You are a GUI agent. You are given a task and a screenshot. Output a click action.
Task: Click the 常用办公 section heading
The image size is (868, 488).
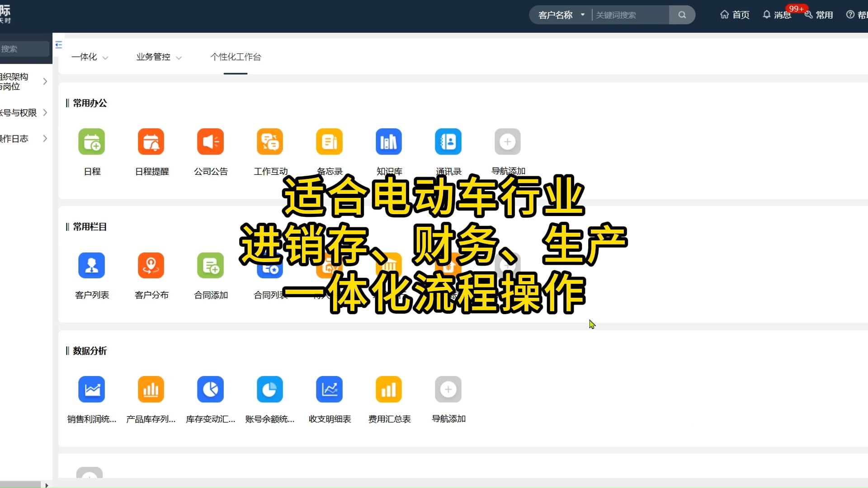pos(90,103)
